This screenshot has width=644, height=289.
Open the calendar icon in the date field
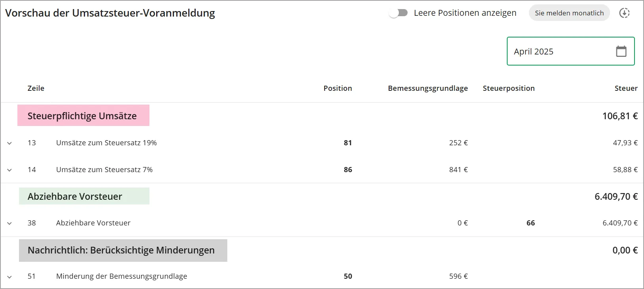[621, 51]
